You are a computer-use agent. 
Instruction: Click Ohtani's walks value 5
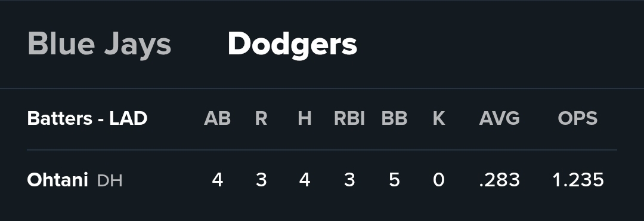coord(394,180)
